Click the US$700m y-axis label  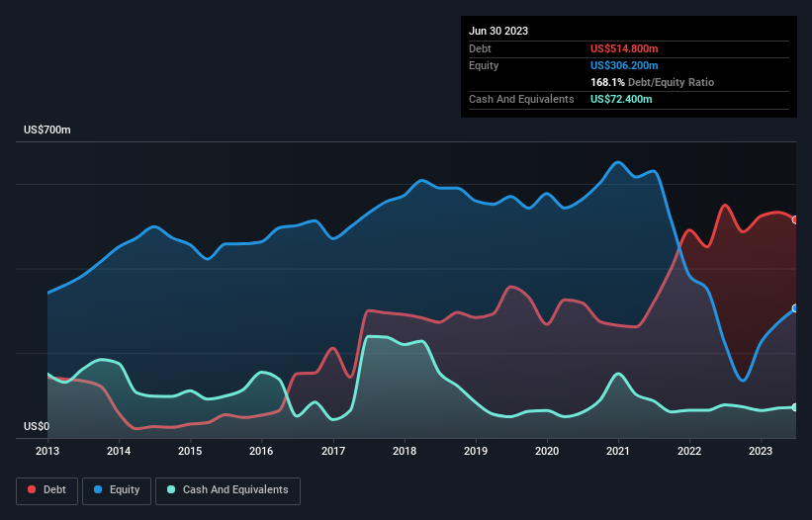pyautogui.click(x=47, y=130)
